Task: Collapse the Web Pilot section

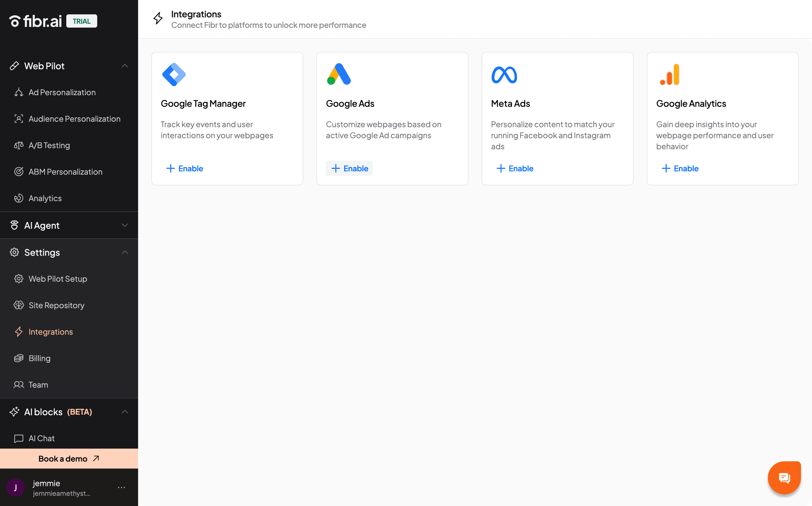Action: 125,66
